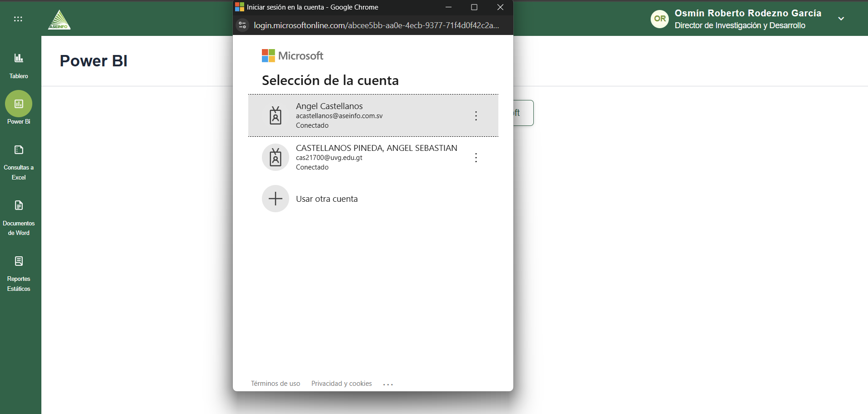Click the badge icon of Angel Castellanos
This screenshot has width=868, height=414.
276,115
